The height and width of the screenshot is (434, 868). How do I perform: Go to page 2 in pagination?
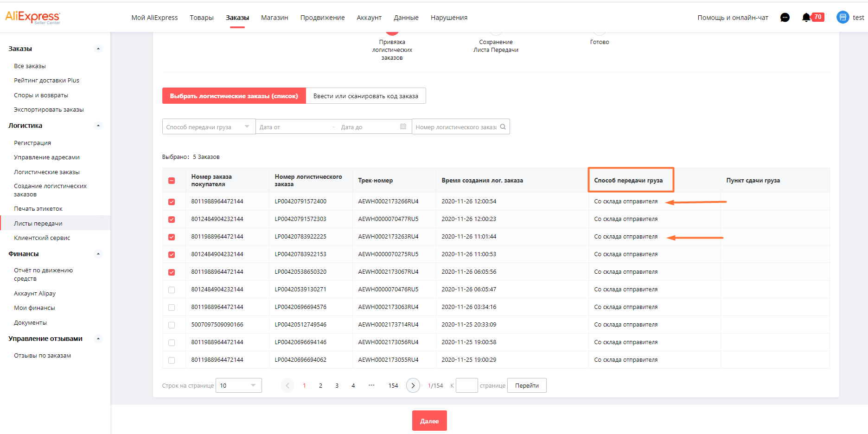tap(320, 385)
